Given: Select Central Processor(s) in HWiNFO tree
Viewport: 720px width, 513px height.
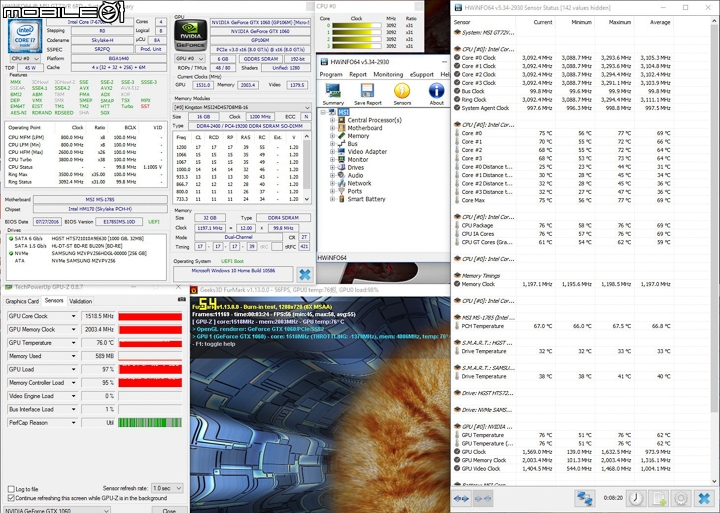Looking at the screenshot, I should point(374,120).
